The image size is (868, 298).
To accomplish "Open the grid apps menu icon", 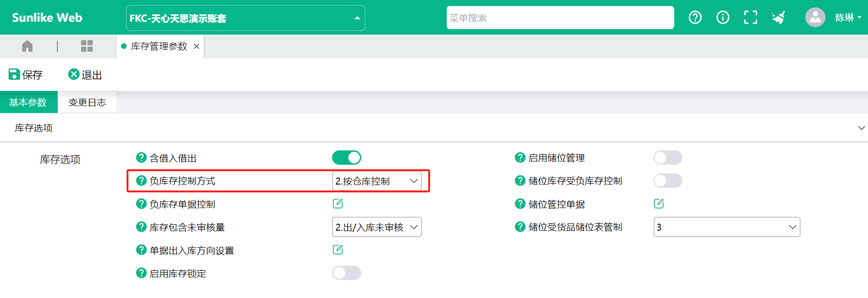I will [87, 46].
